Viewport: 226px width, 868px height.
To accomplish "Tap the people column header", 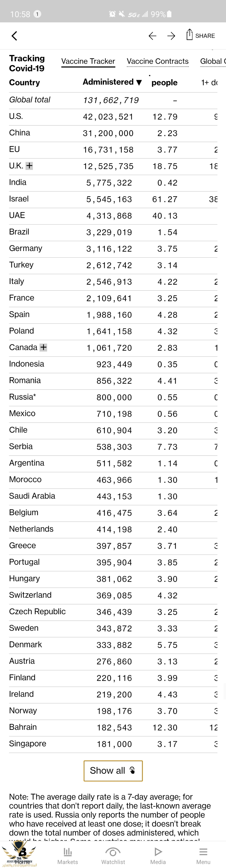I will tap(164, 83).
